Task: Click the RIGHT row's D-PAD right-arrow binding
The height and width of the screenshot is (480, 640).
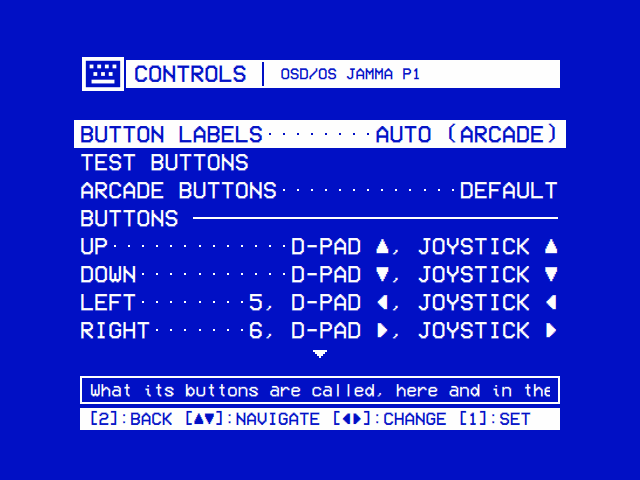Action: pyautogui.click(x=340, y=331)
